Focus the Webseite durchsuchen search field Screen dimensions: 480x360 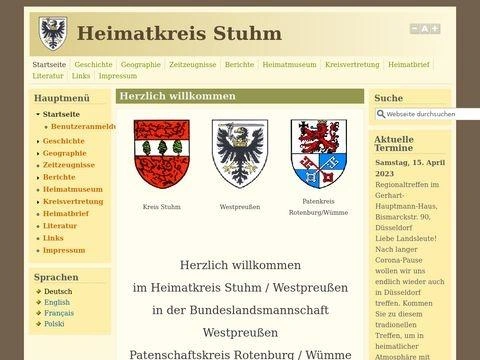pyautogui.click(x=428, y=114)
